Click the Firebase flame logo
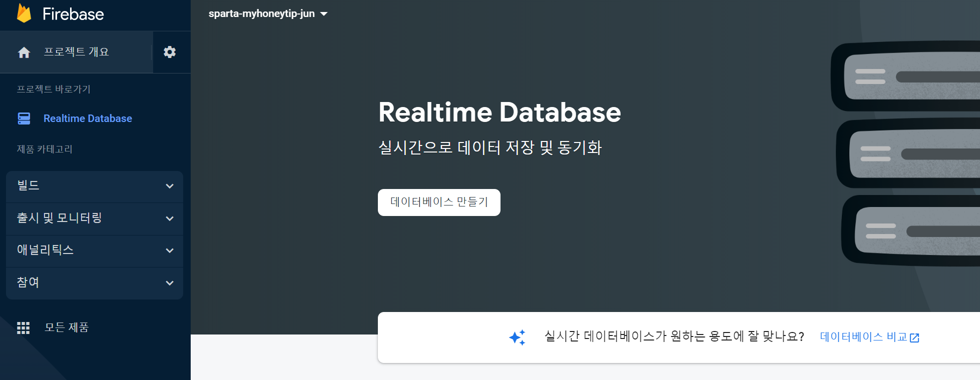Image resolution: width=980 pixels, height=380 pixels. [24, 13]
